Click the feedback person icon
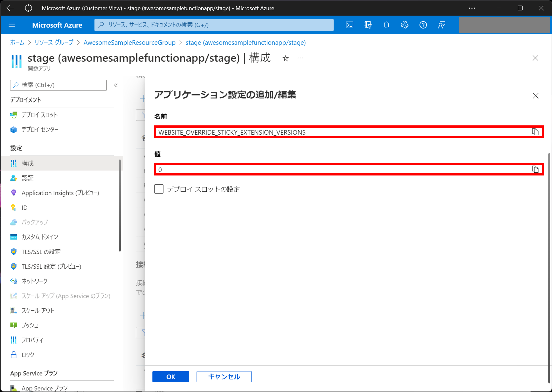 441,25
